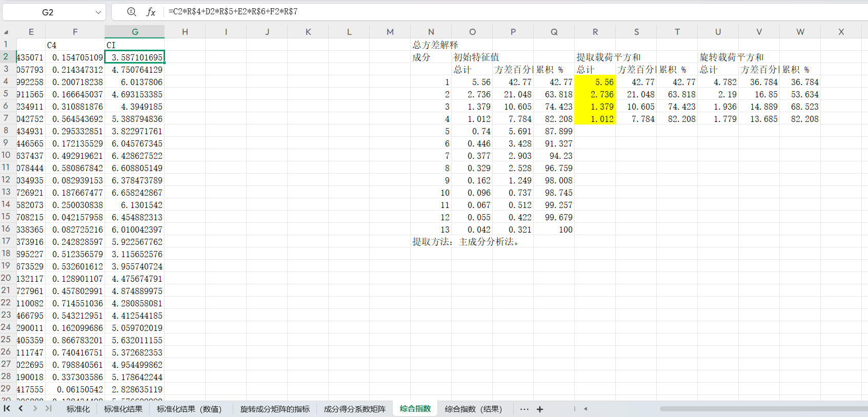
Task: Select cell with value 36.784 in column V
Action: pyautogui.click(x=759, y=82)
